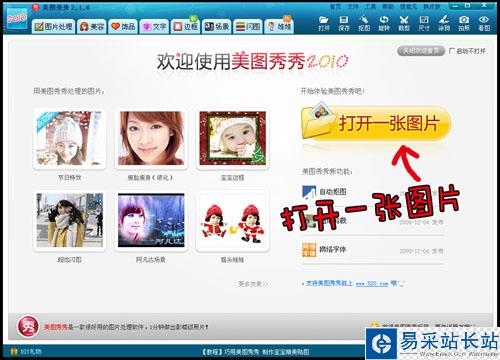Screen dimensions: 500x360
Task: Click the 网络字体 new feature text
Action: coord(333,249)
